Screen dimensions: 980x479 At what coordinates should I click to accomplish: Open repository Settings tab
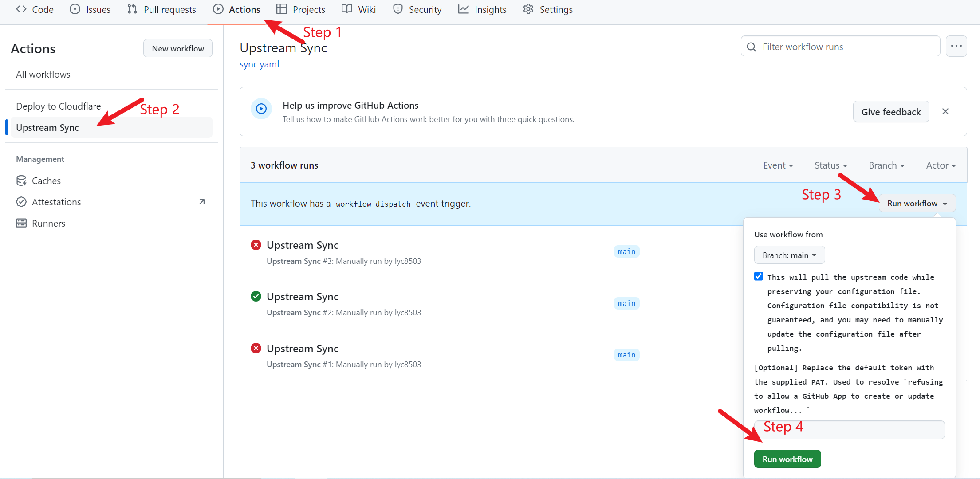548,9
